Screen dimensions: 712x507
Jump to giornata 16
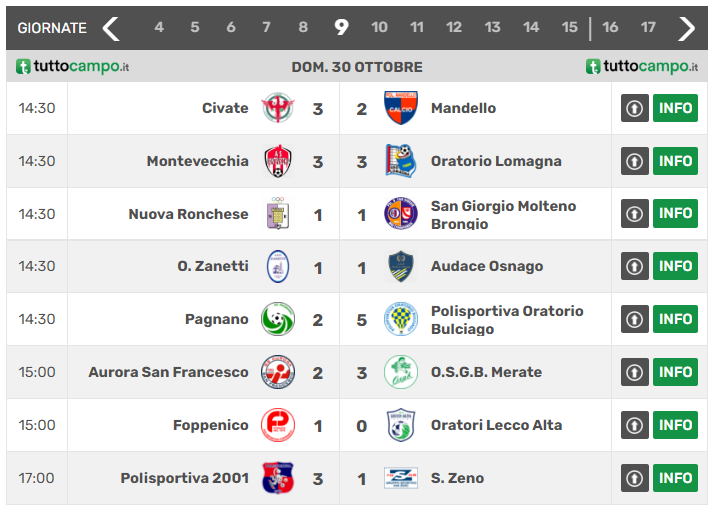tap(610, 28)
